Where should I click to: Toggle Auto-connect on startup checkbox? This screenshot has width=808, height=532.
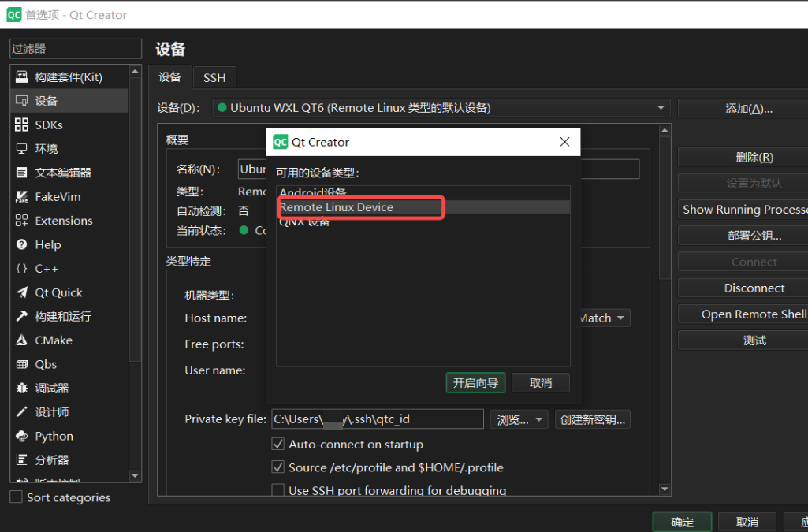[x=277, y=444]
